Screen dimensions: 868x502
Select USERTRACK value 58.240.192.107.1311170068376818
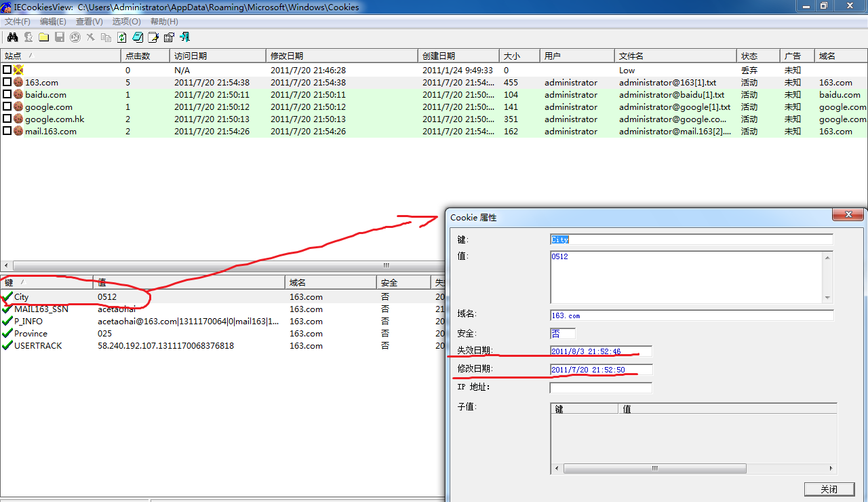coord(165,345)
